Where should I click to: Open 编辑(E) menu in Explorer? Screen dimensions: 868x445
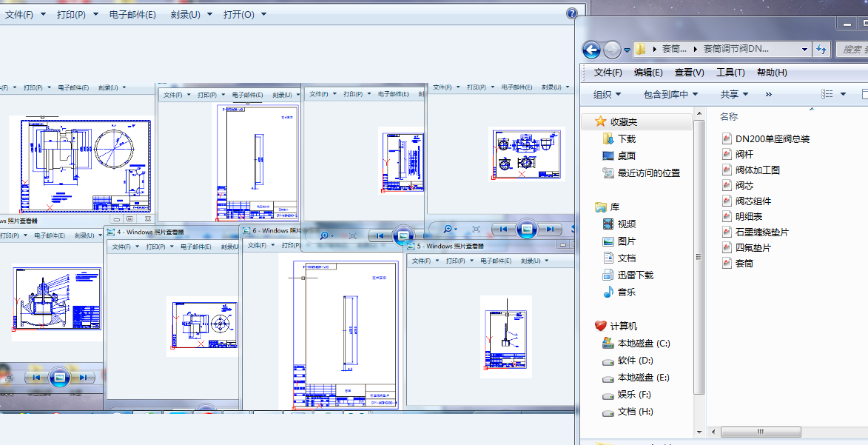pos(648,72)
